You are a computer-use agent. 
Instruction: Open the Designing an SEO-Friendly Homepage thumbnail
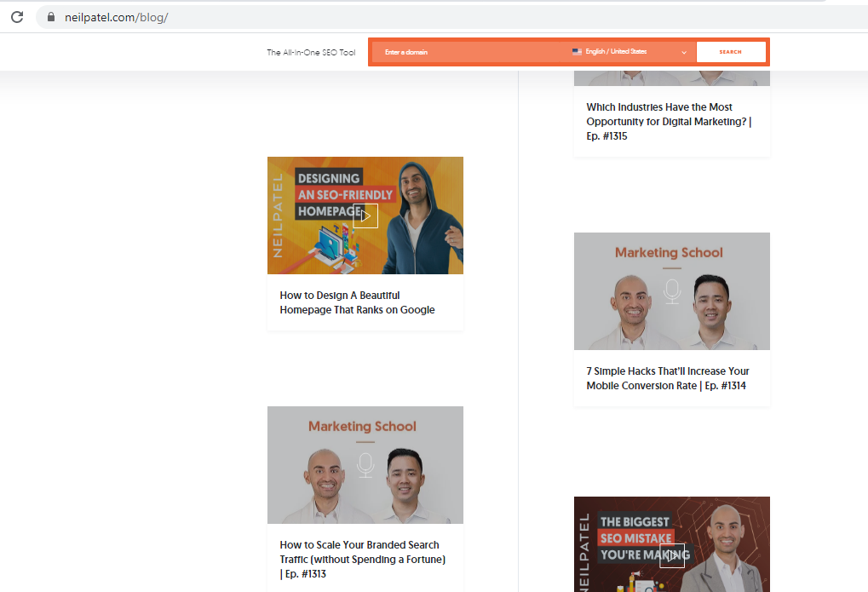(365, 216)
